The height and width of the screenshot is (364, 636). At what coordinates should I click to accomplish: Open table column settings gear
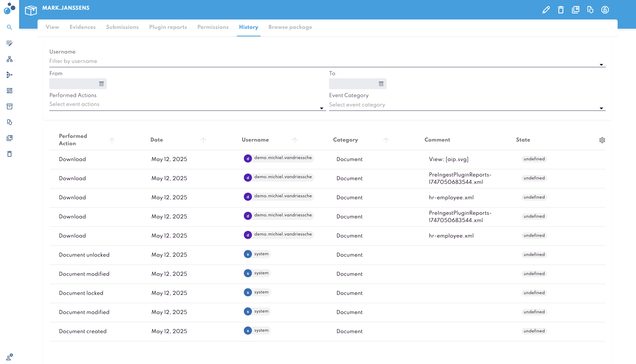[602, 140]
